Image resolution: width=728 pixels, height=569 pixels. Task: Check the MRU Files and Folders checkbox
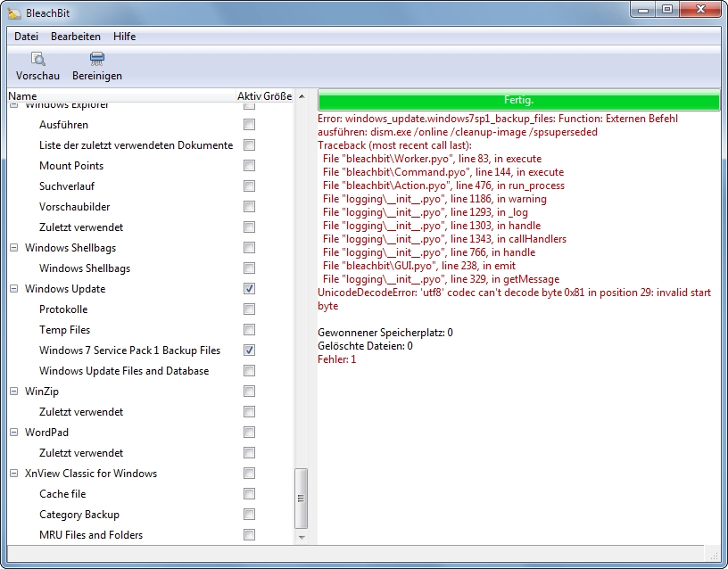pyautogui.click(x=249, y=534)
